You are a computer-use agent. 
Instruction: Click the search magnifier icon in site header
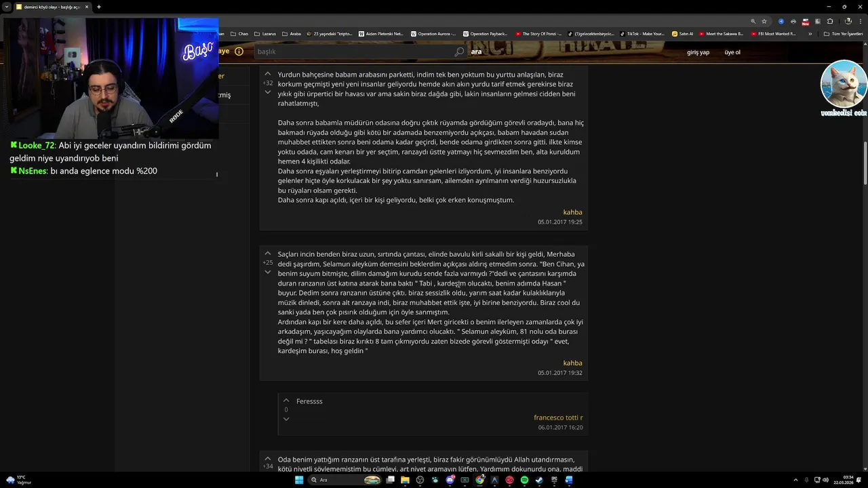click(459, 52)
